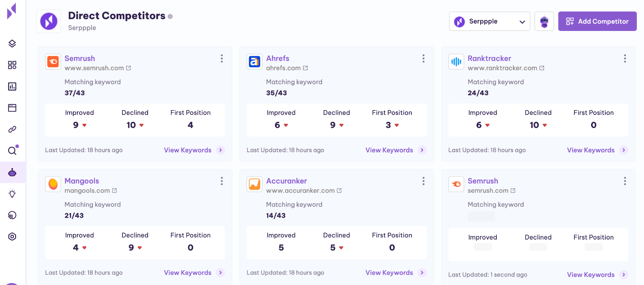Click View Keywords on Mangools card
Image resolution: width=644 pixels, height=285 pixels.
pyautogui.click(x=187, y=272)
